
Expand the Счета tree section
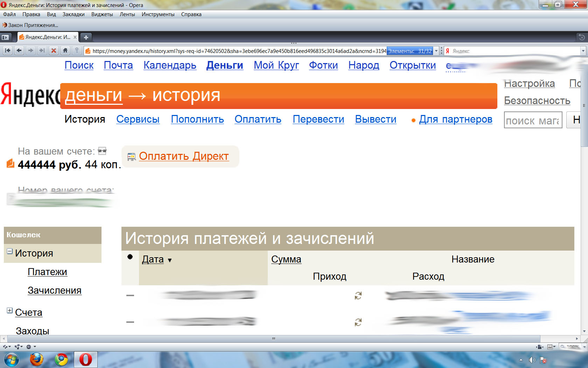coord(10,311)
